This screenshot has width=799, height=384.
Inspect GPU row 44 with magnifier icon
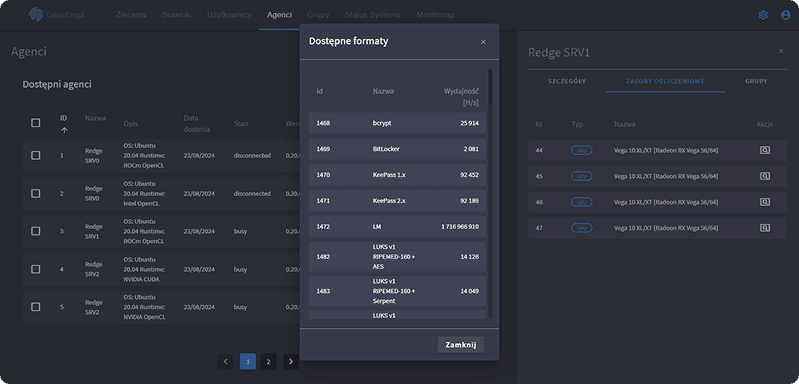coord(764,150)
